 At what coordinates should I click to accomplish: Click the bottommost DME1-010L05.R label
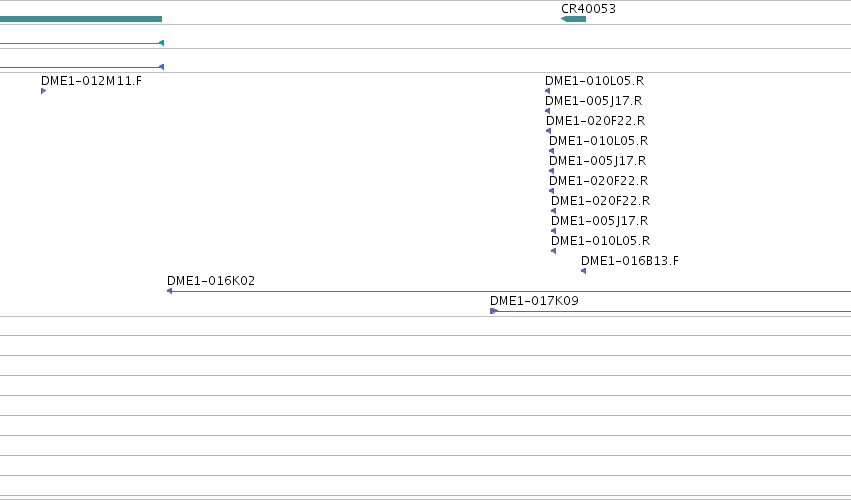point(600,240)
